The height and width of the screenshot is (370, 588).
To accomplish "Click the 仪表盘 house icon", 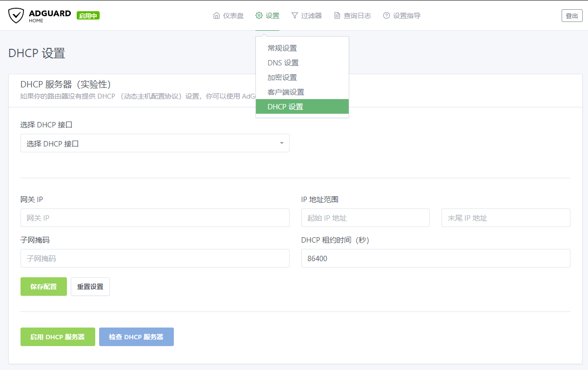I will pyautogui.click(x=216, y=15).
